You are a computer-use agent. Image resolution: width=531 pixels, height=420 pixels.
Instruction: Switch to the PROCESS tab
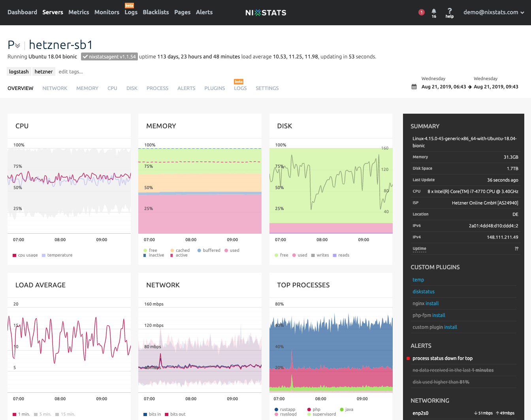(x=157, y=88)
